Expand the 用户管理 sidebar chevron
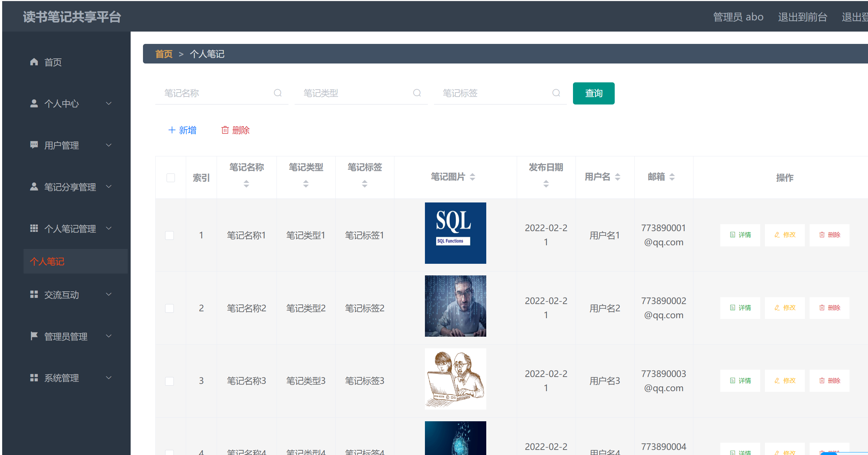The height and width of the screenshot is (455, 868). [108, 145]
